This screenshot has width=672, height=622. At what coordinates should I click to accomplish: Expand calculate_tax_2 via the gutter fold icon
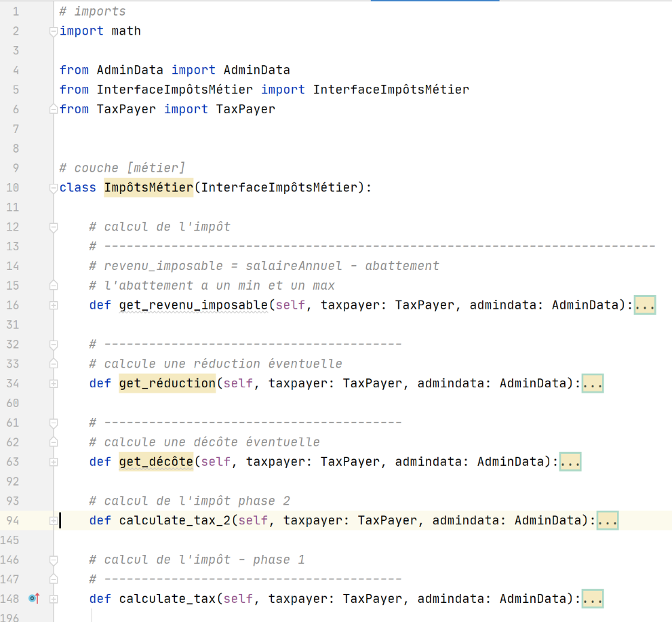[54, 521]
